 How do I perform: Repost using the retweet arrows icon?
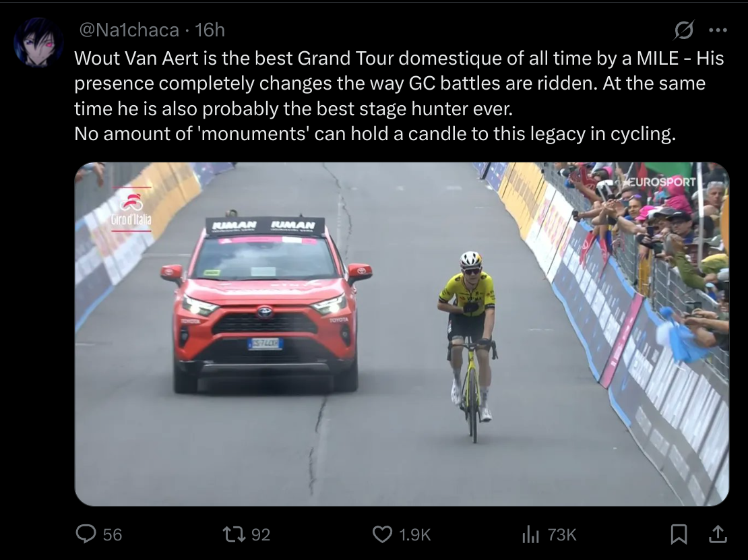click(233, 534)
